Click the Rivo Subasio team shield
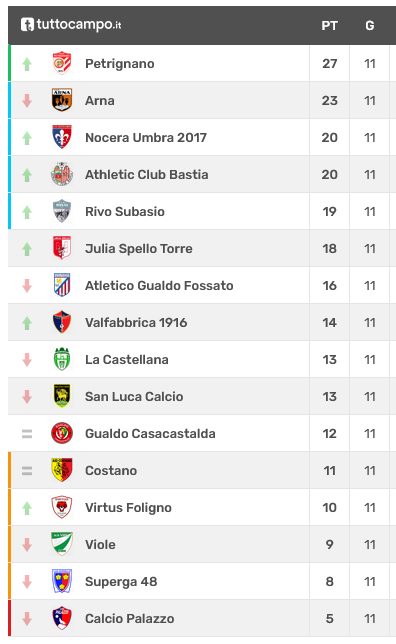The width and height of the screenshot is (396, 644). (x=62, y=211)
